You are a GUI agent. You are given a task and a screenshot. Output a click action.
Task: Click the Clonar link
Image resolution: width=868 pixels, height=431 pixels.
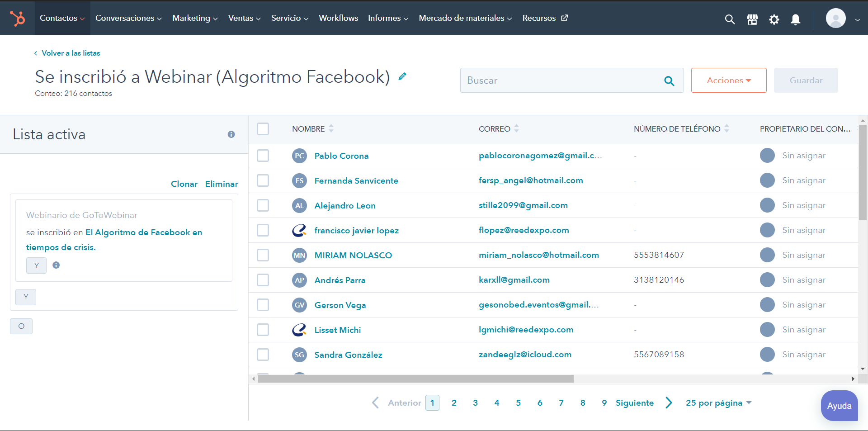click(x=184, y=184)
